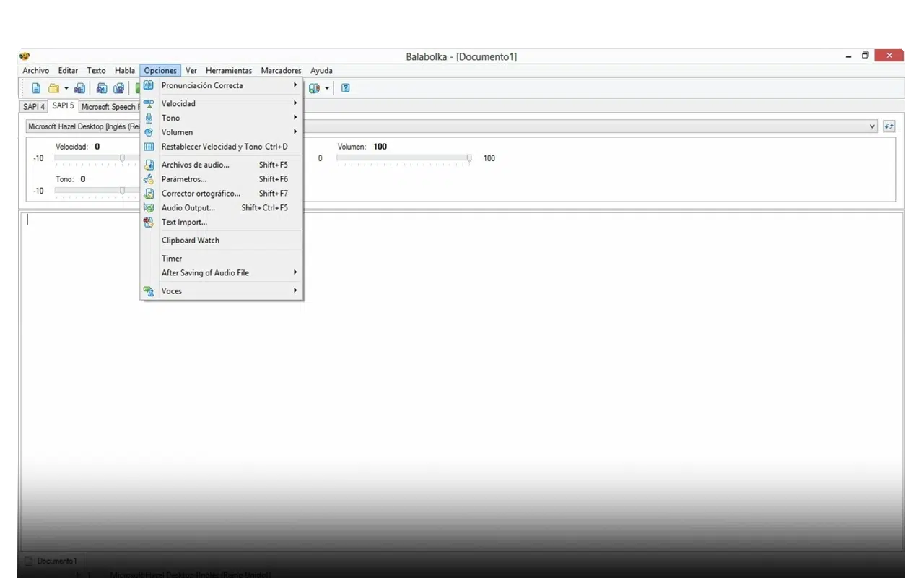Click the Balabolka app icon in title bar
The width and height of the screenshot is (924, 578).
point(25,56)
